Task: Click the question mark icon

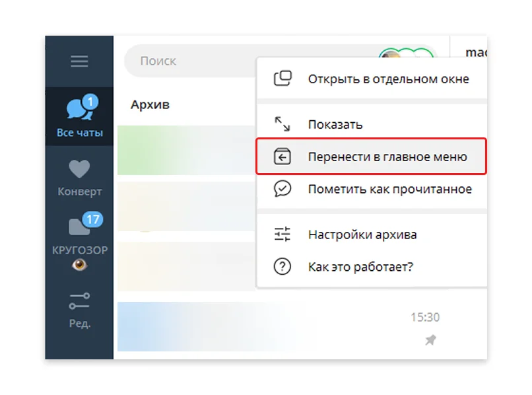Action: click(x=283, y=266)
